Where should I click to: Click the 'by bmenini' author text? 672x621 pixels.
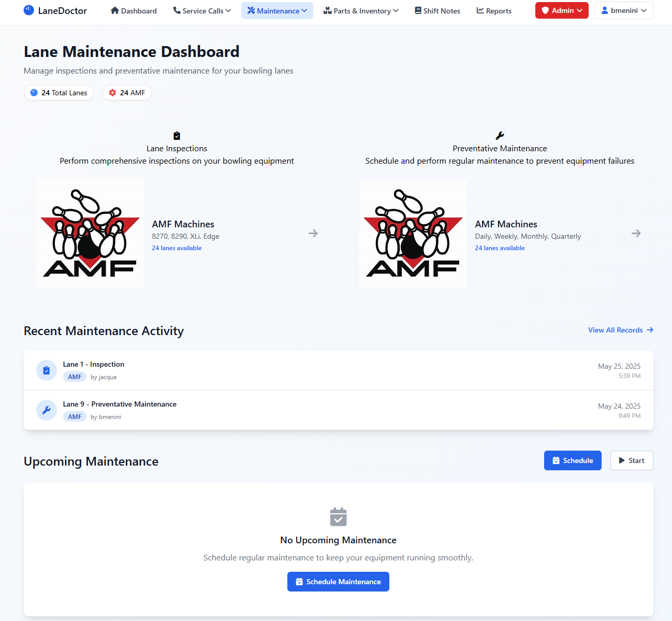pos(106,417)
